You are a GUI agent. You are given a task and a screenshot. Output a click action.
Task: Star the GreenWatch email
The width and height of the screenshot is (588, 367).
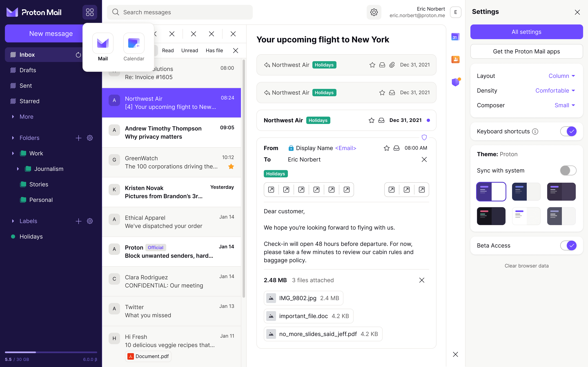point(231,167)
